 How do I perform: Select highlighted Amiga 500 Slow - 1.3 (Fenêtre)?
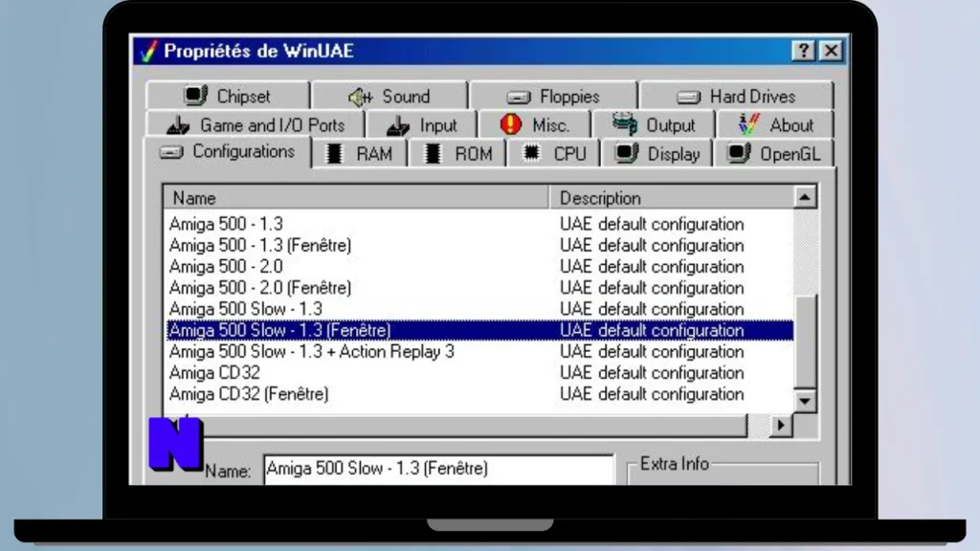[479, 330]
